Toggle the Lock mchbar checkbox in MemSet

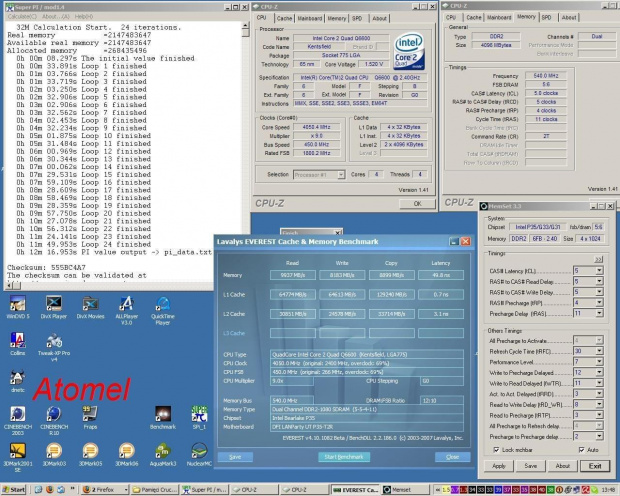(x=496, y=450)
